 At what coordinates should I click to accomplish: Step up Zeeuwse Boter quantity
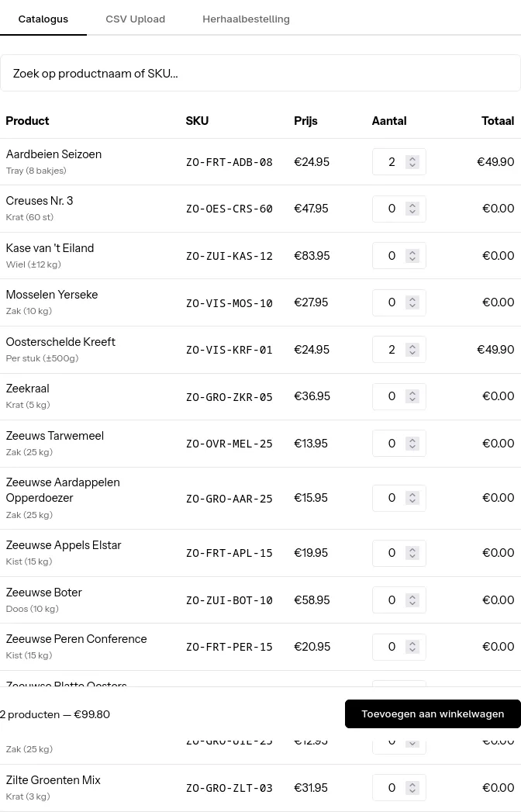[x=412, y=596]
